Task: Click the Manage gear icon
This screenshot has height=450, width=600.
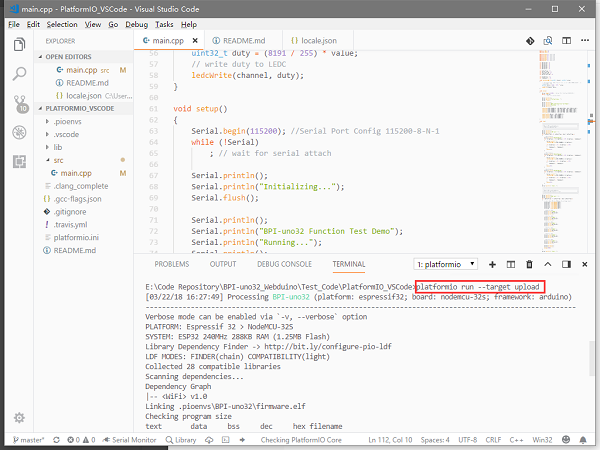Action: 20,417
